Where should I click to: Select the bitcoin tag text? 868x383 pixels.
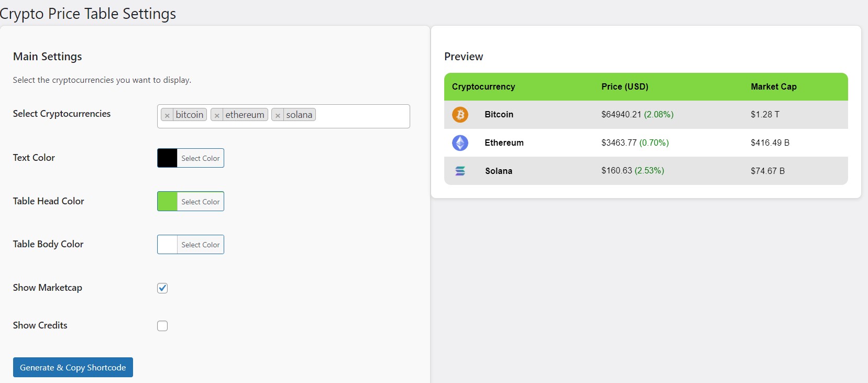[x=190, y=115]
